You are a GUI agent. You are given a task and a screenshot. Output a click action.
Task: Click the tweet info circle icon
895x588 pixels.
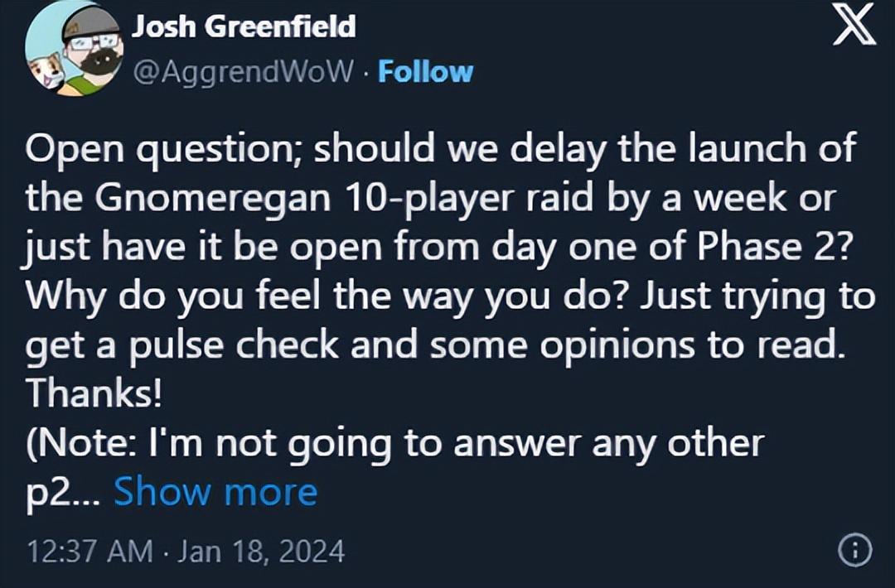[856, 548]
